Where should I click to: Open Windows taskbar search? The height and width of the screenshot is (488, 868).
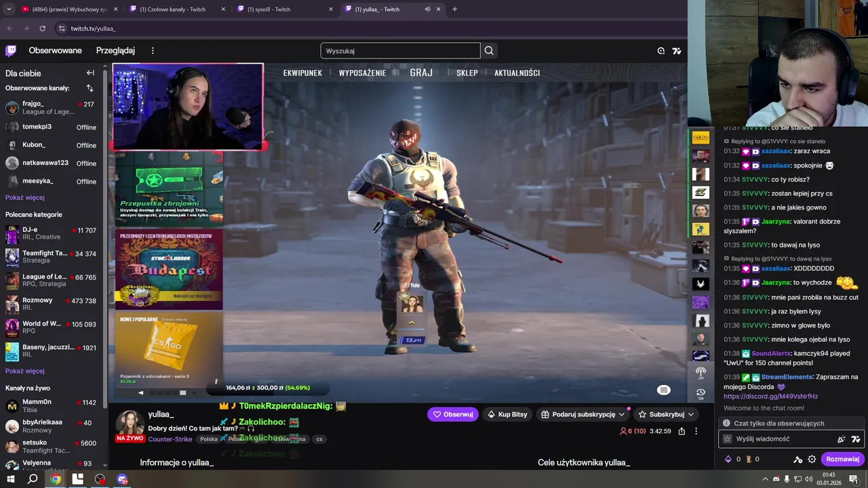tap(33, 479)
